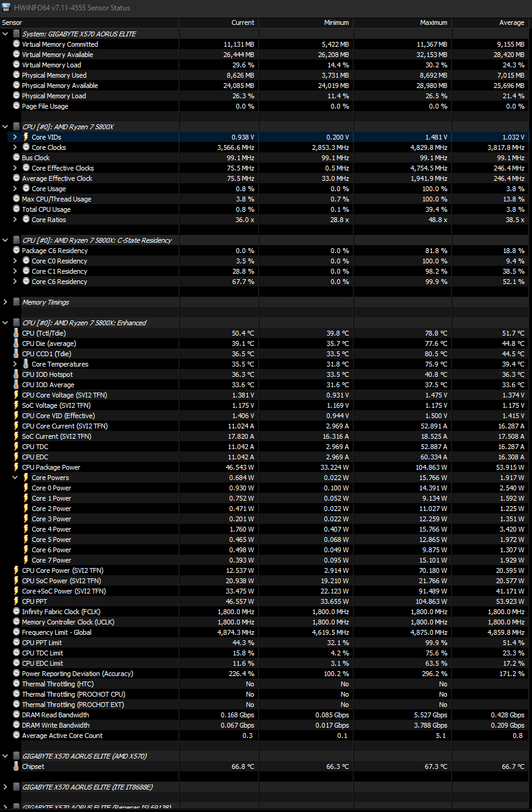532x812 pixels.
Task: Click the lightning icon next to CPU Package Power
Action: 16,467
